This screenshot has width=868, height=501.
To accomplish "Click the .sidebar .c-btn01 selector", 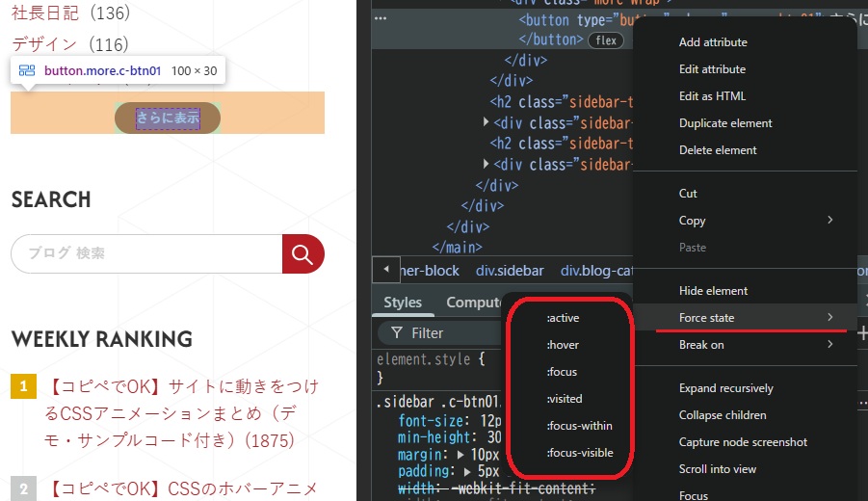I will coord(437,402).
